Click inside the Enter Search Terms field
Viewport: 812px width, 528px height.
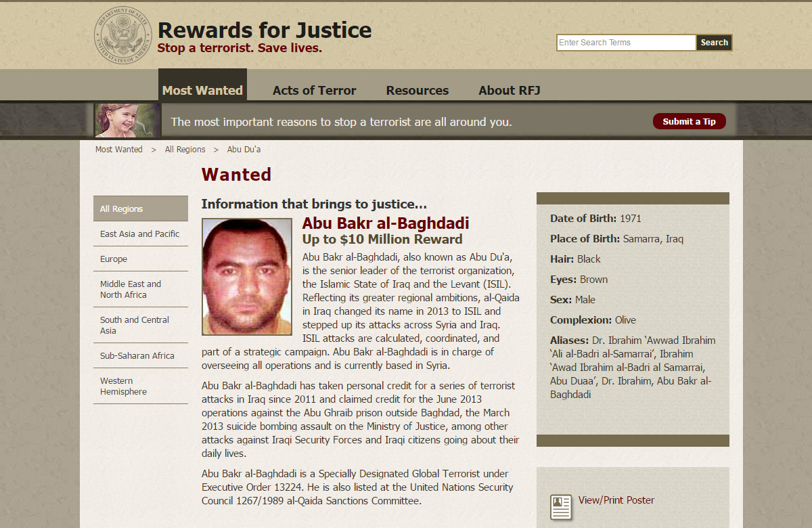coord(626,43)
